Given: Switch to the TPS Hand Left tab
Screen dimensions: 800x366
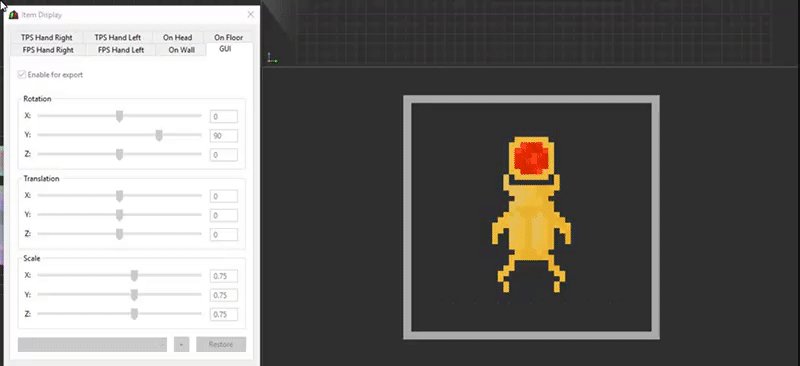Looking at the screenshot, I should click(x=118, y=37).
